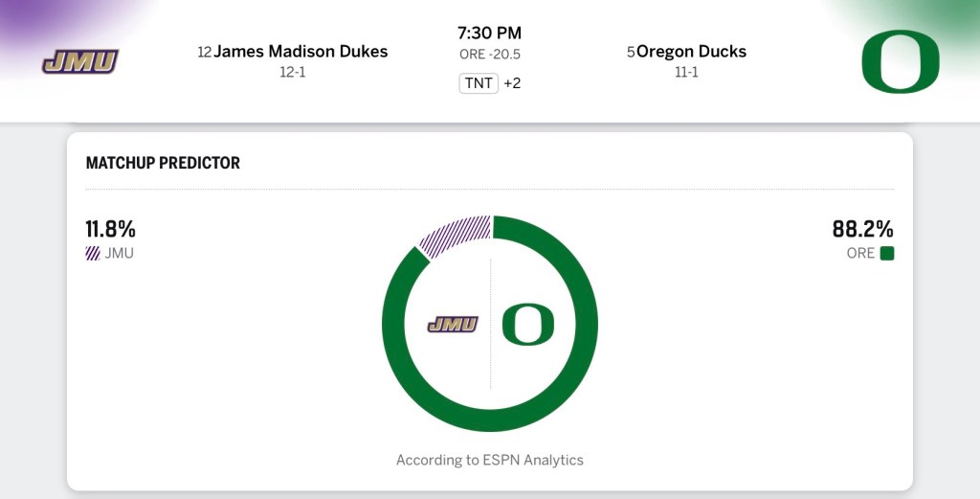Viewport: 980px width, 499px height.
Task: Click the ORE -20.5 betting line
Action: [x=490, y=56]
